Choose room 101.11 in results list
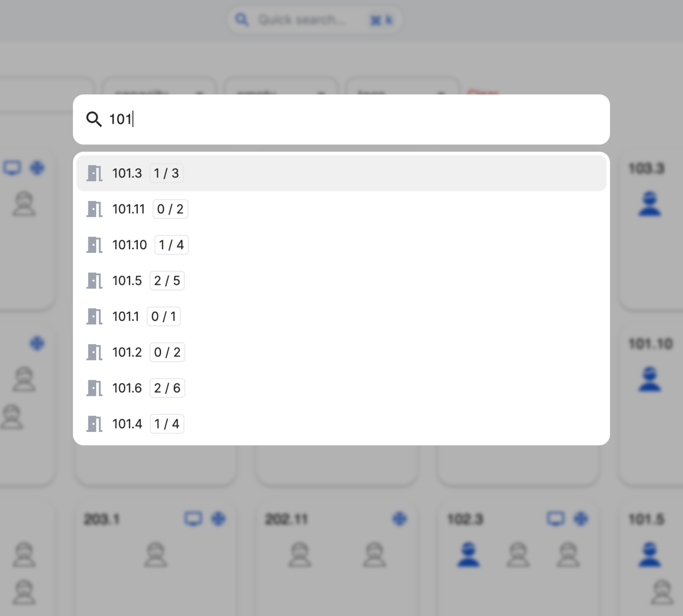The image size is (683, 616). point(128,209)
